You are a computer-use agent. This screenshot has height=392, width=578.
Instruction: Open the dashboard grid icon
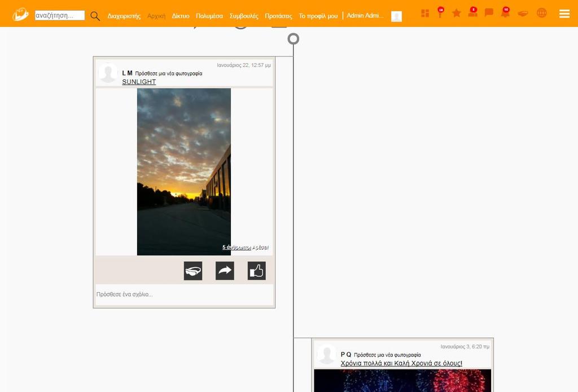[x=425, y=14]
